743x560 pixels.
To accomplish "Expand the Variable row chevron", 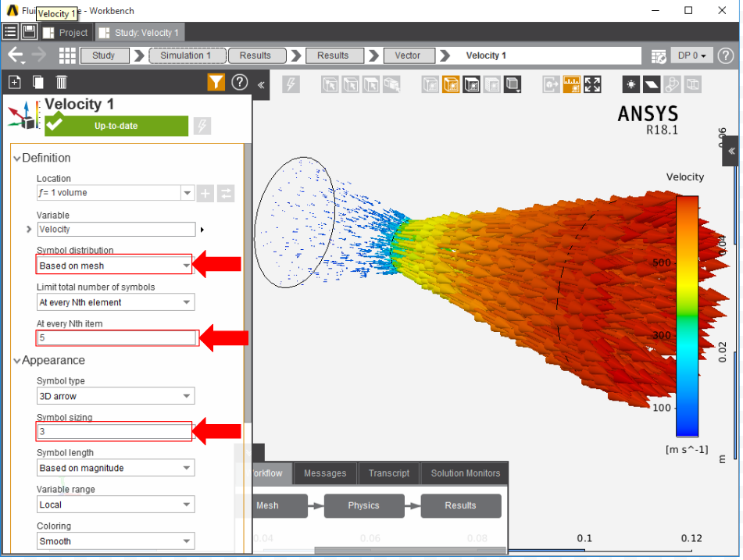I will click(28, 230).
